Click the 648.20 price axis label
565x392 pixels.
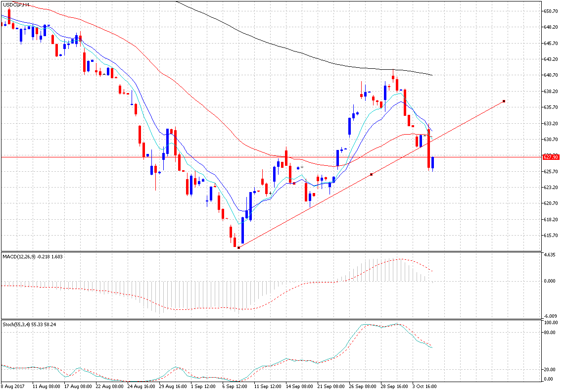(x=551, y=27)
